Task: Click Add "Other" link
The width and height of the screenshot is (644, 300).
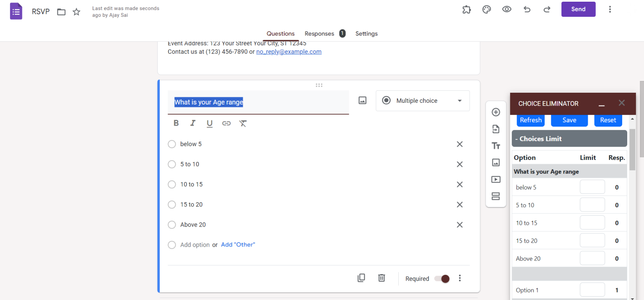Action: (x=238, y=245)
